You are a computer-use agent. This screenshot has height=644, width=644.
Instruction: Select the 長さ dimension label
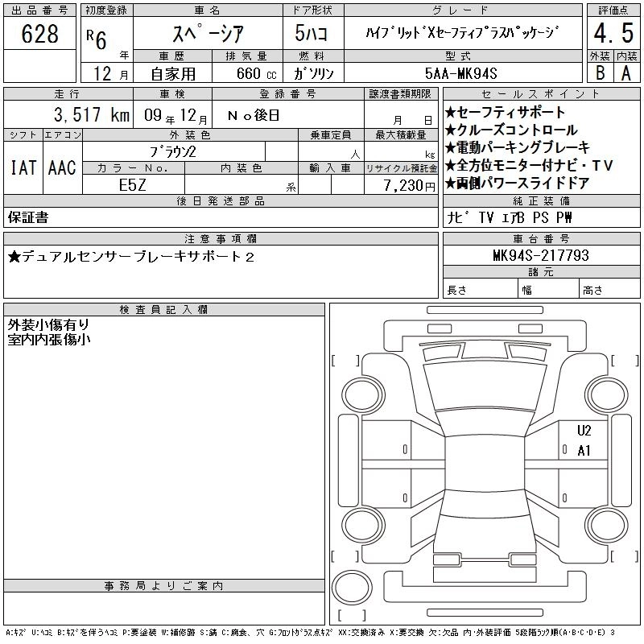[x=456, y=291]
